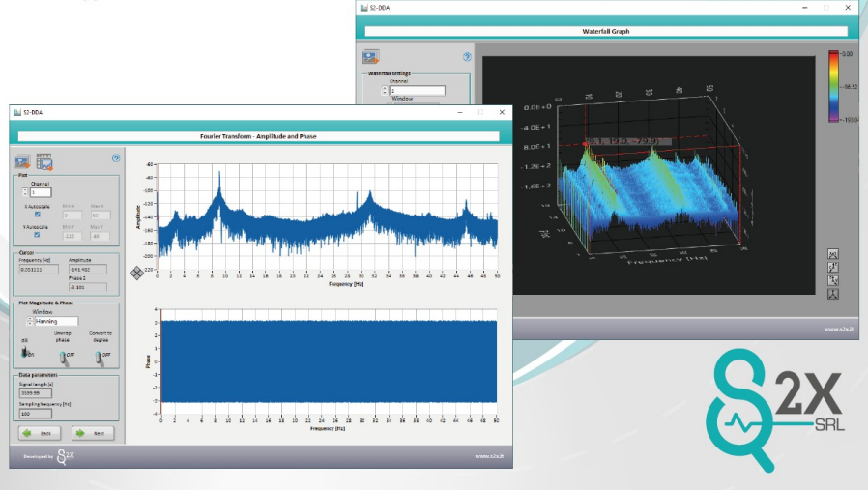This screenshot has height=490, width=868.
Task: Click Channel input field in Plot section
Action: click(41, 192)
